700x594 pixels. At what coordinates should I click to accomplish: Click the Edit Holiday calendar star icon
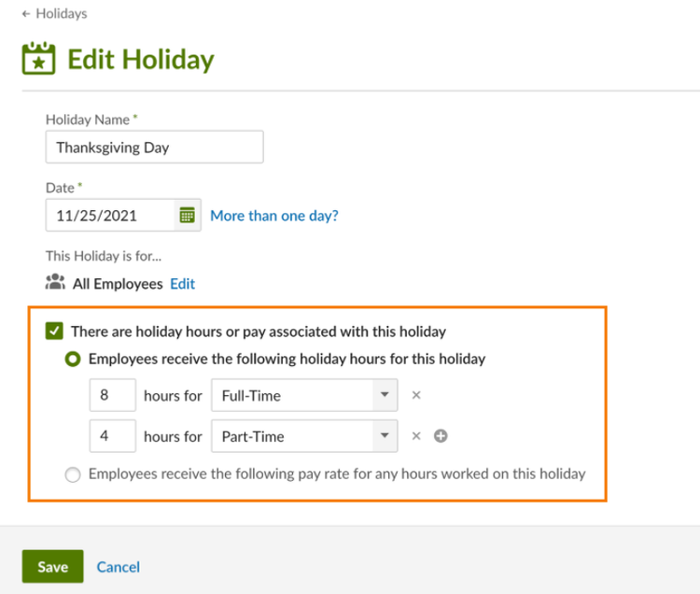[38, 60]
